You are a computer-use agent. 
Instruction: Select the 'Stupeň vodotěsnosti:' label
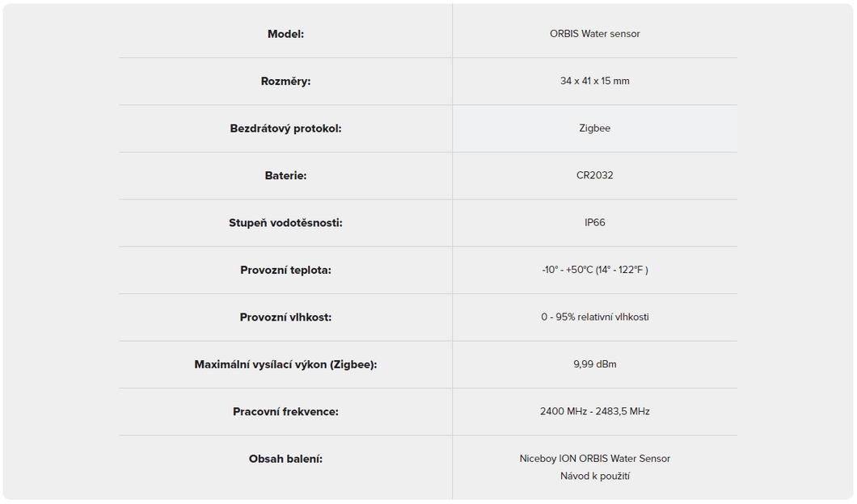(x=285, y=223)
